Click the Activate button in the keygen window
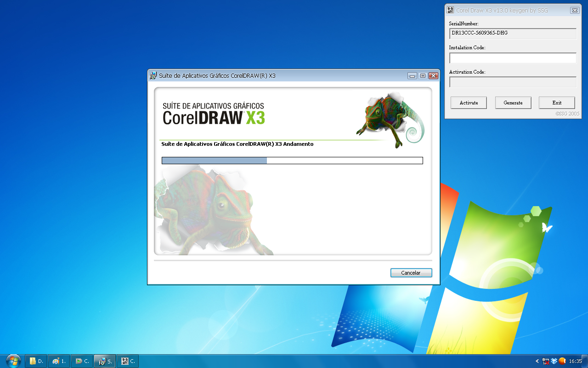Image resolution: width=588 pixels, height=368 pixels. point(469,103)
